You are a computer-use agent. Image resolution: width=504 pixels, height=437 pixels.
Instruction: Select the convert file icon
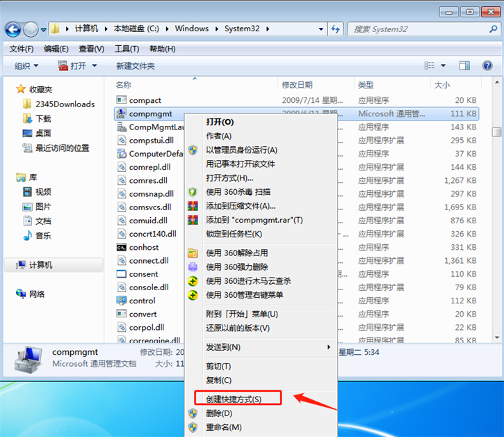(x=121, y=314)
